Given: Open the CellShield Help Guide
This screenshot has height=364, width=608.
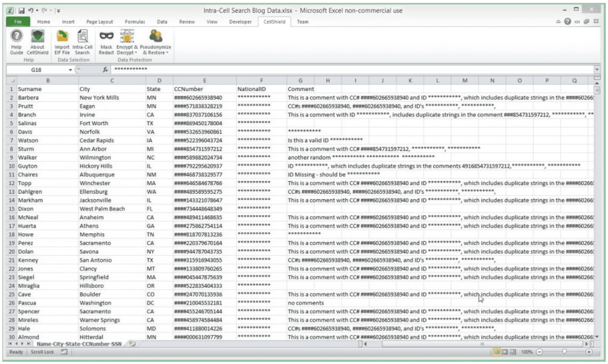Looking at the screenshot, I should (16, 42).
